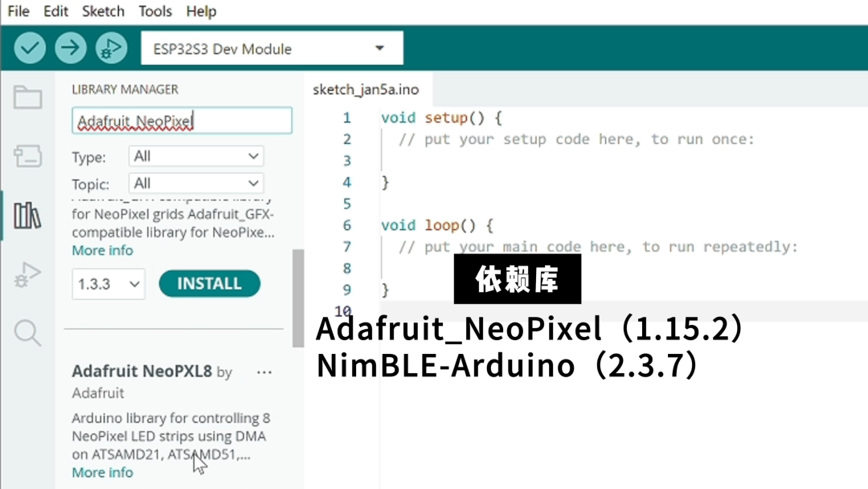The image size is (868, 489).
Task: Open More info link under Adafruit NeoPXL8
Action: [102, 472]
